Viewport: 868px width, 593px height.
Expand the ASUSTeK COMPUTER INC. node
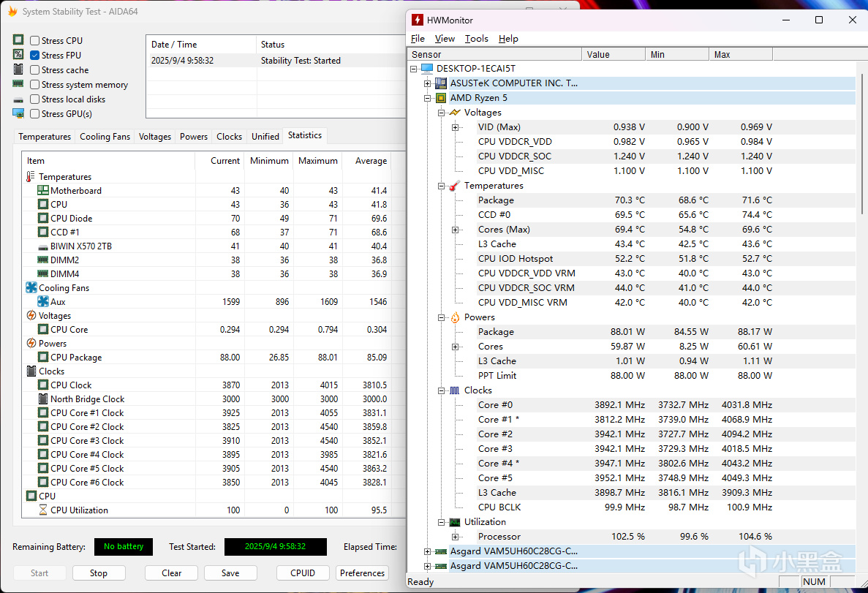pyautogui.click(x=427, y=83)
